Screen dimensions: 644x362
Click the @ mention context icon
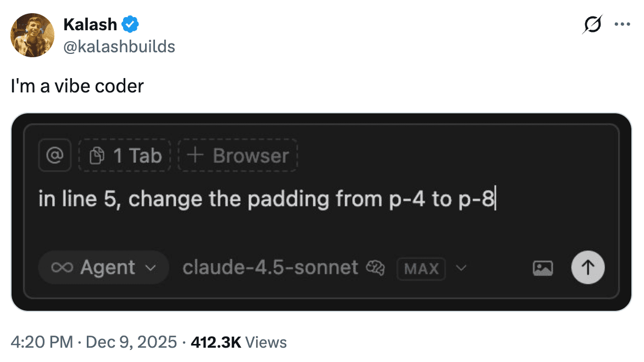coord(54,156)
